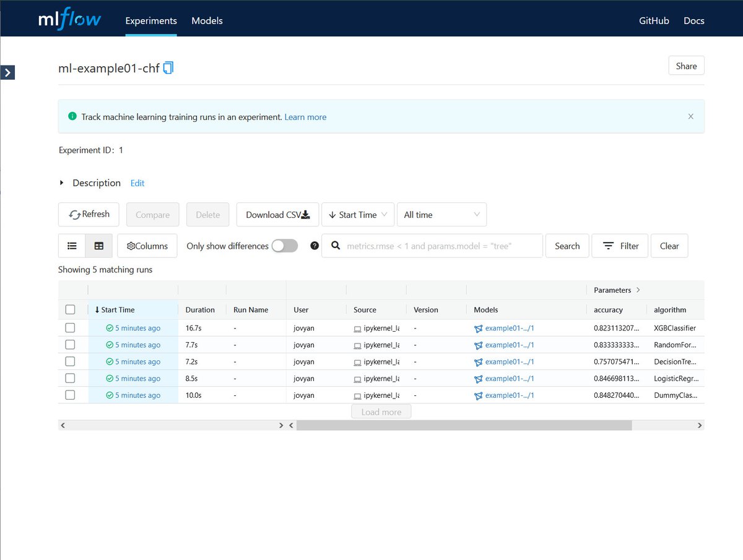Switch to the Models tab
The height and width of the screenshot is (560, 743).
click(207, 20)
